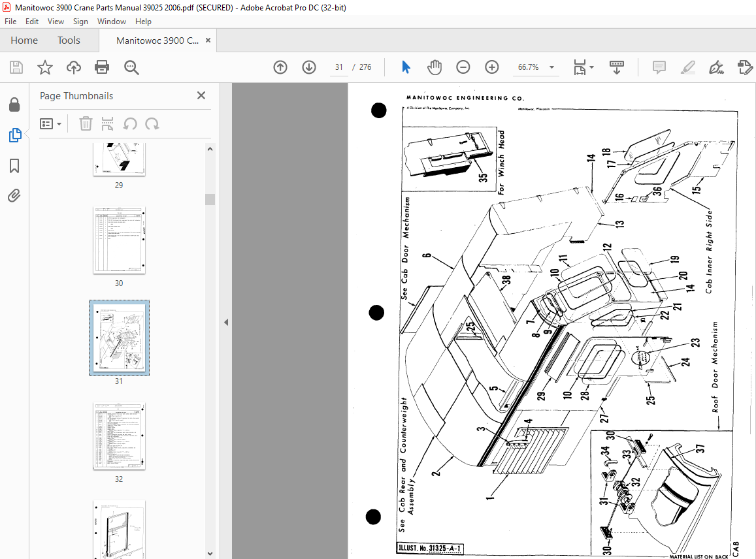Image resolution: width=756 pixels, height=559 pixels.
Task: Add the document to starred files
Action: pyautogui.click(x=45, y=67)
